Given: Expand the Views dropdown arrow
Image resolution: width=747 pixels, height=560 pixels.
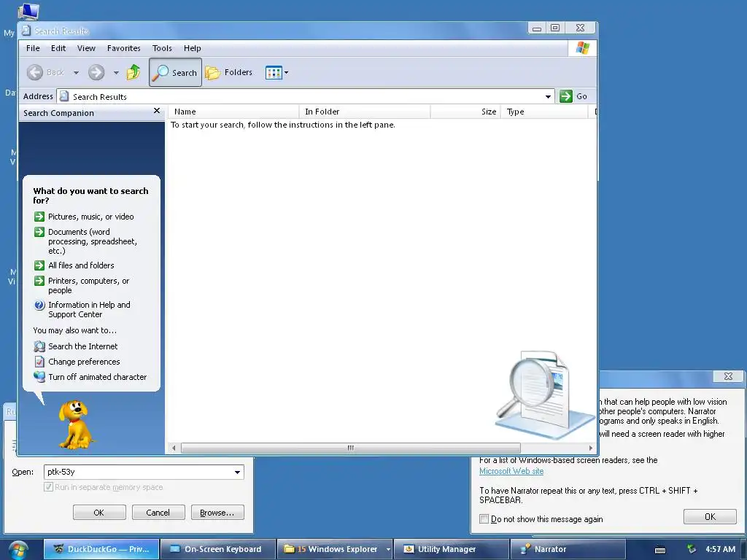Looking at the screenshot, I should (286, 73).
